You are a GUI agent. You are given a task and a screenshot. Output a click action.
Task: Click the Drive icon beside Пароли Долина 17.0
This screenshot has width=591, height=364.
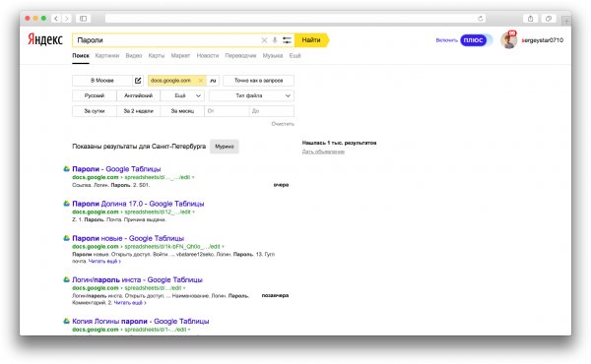pos(66,204)
